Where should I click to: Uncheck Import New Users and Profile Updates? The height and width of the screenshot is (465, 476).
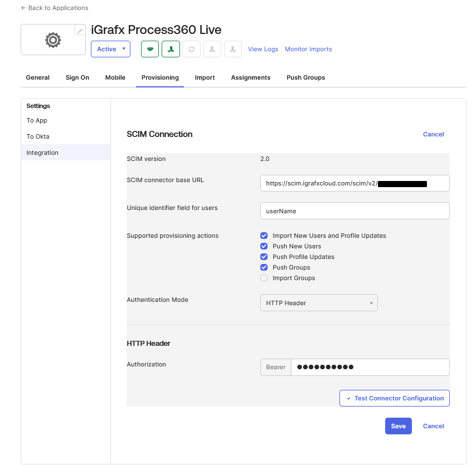pos(264,236)
